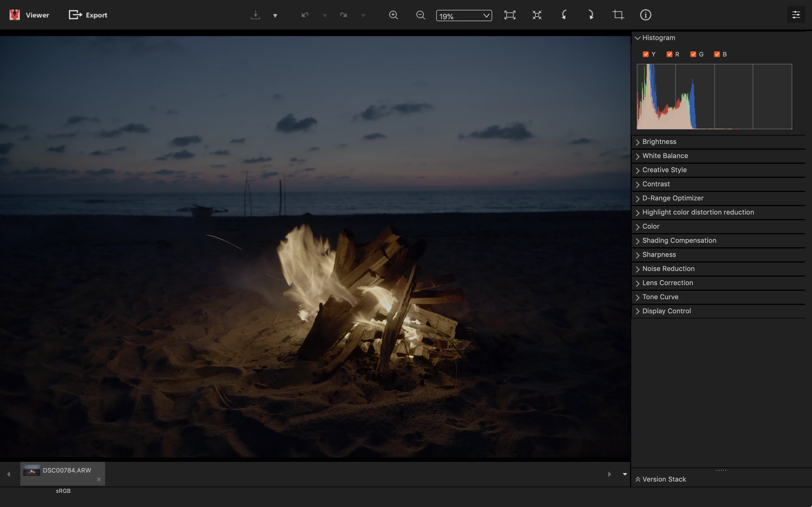Open image information icon

645,15
